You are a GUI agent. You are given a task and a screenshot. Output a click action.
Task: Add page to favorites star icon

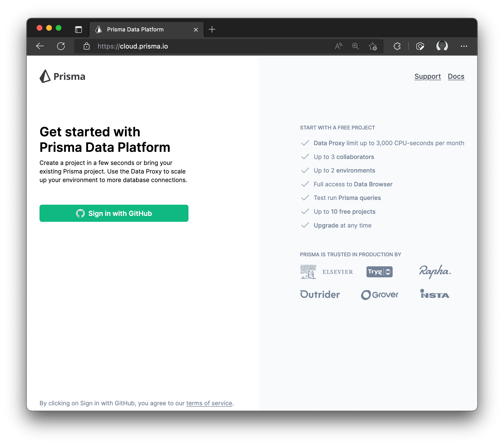(373, 46)
